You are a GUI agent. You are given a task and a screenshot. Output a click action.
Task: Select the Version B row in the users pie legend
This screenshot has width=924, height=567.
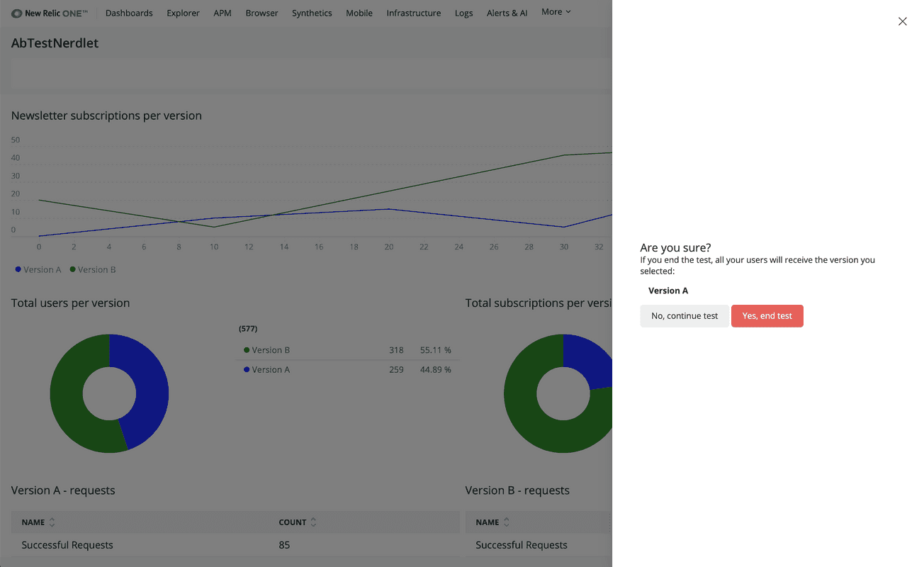tap(348, 350)
